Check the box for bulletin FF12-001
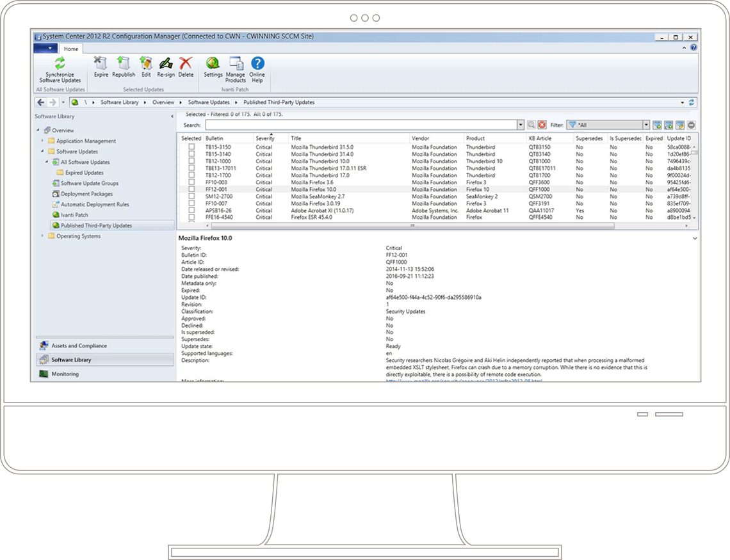The width and height of the screenshot is (730, 560). click(x=191, y=189)
